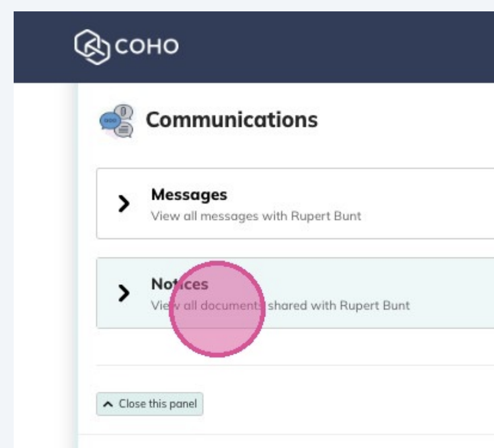Expand Notices using its chevron arrow
Viewport: 494px width, 448px height.
124,293
